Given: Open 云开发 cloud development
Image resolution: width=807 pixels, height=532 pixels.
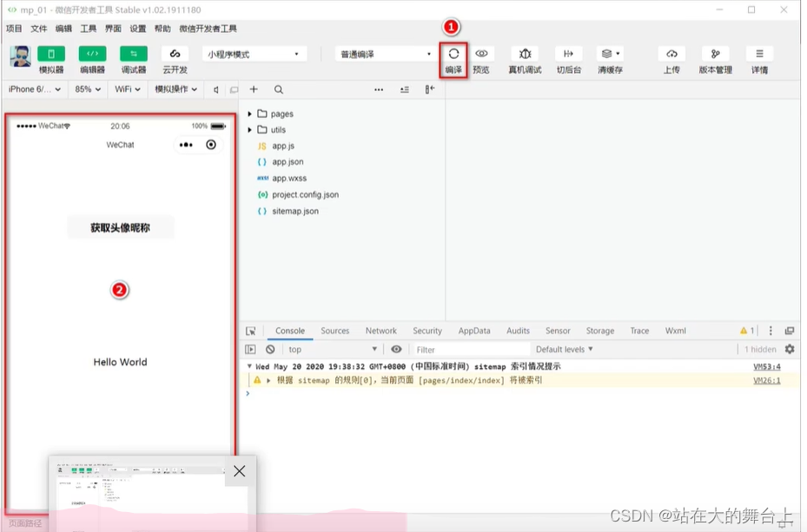Looking at the screenshot, I should (x=175, y=54).
